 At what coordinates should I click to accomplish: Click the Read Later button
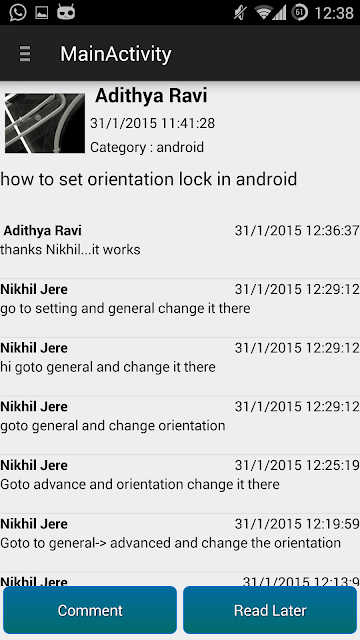click(x=270, y=610)
